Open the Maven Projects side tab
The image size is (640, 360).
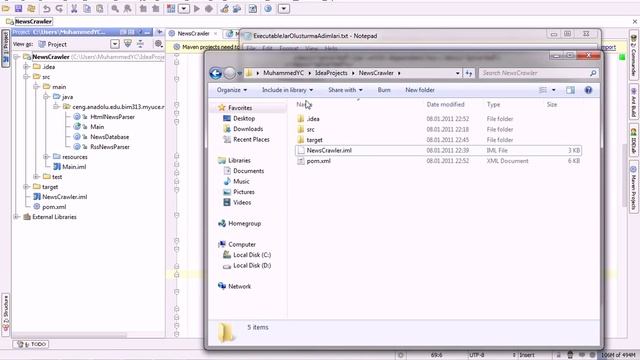[x=633, y=188]
